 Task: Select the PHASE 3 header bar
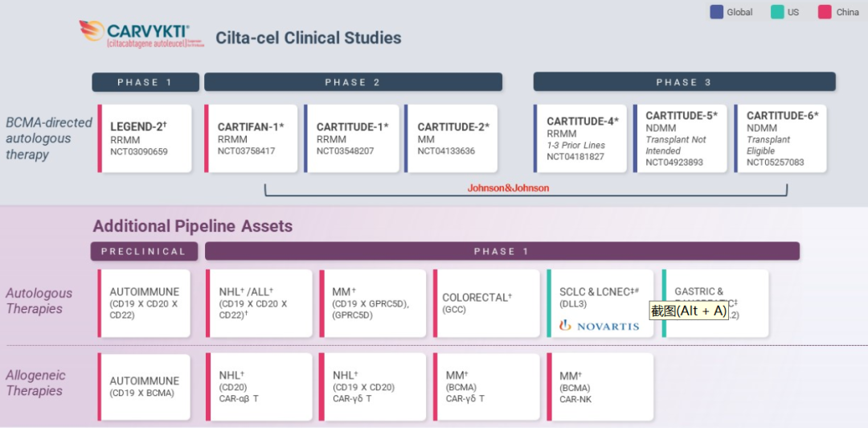tap(684, 82)
